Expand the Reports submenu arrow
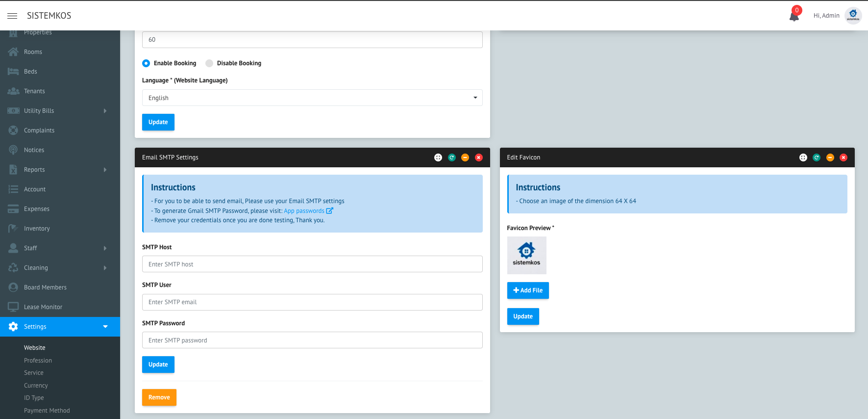The image size is (868, 419). pos(105,170)
